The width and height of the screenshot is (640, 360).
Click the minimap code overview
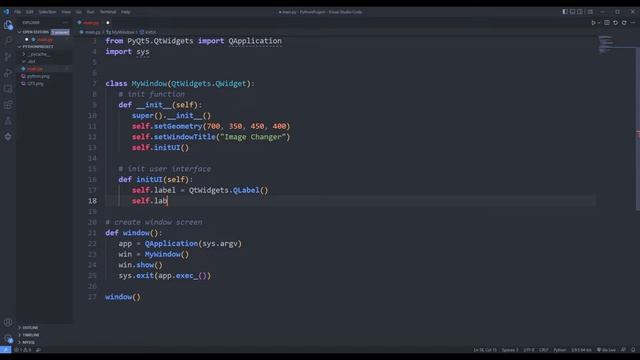tap(606, 45)
